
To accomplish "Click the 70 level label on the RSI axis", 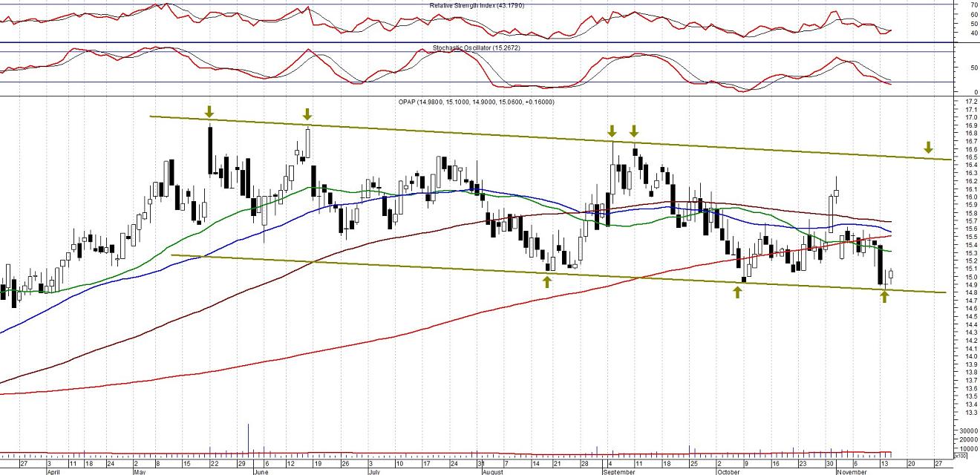I will [973, 4].
